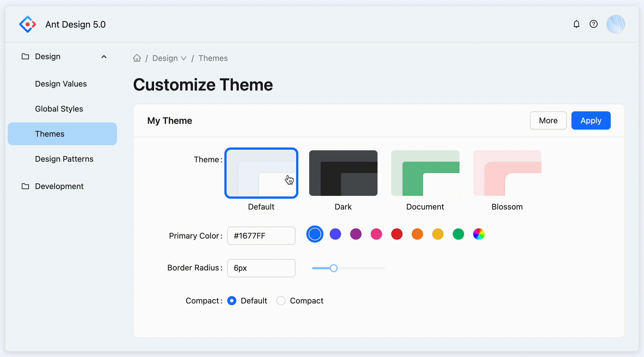
Task: Select the Dark theme thumbnail
Action: pyautogui.click(x=343, y=173)
